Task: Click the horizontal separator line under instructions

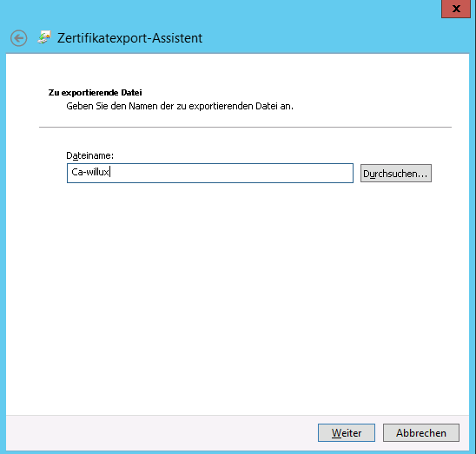Action: 245,127
